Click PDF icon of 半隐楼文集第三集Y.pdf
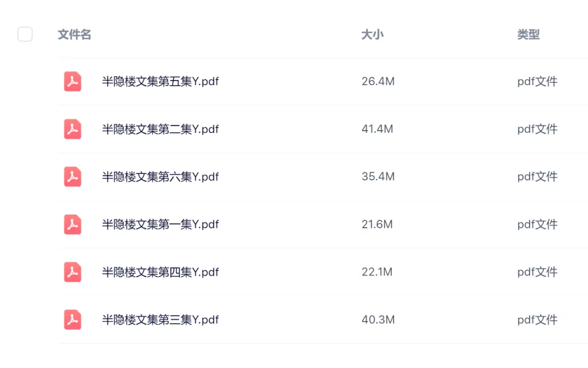588x368 pixels. 72,319
